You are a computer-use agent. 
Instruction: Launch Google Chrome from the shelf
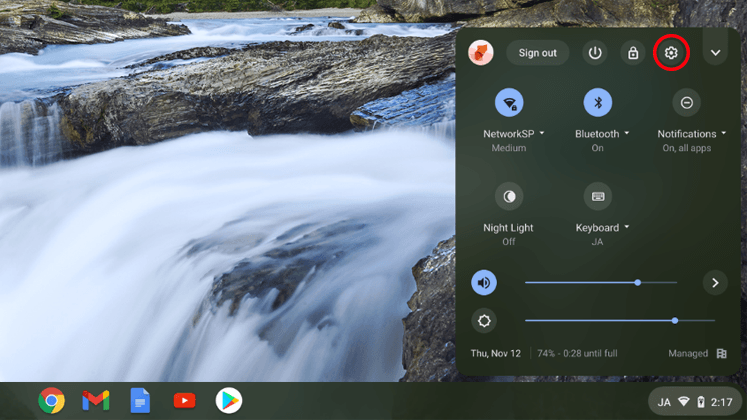[x=52, y=401]
